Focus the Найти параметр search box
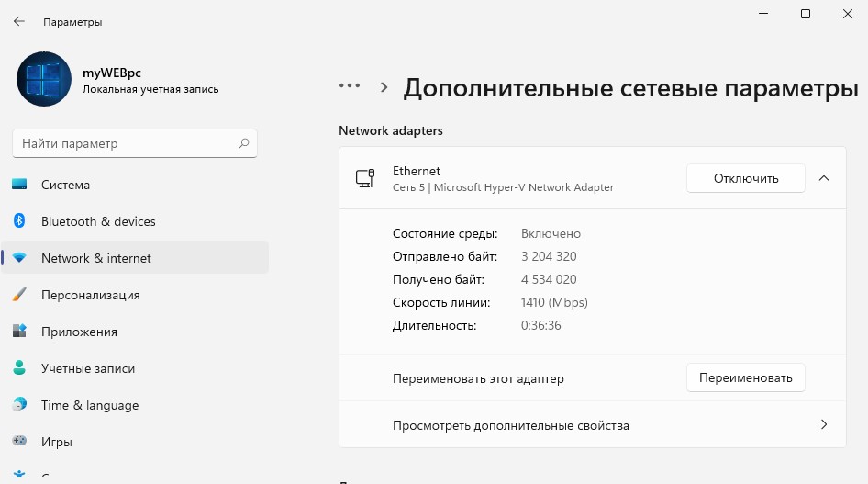 tap(135, 143)
